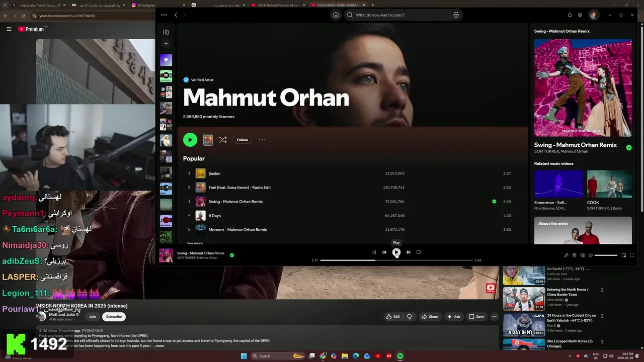Open the Windows Start button
The image size is (644, 362).
(244, 356)
